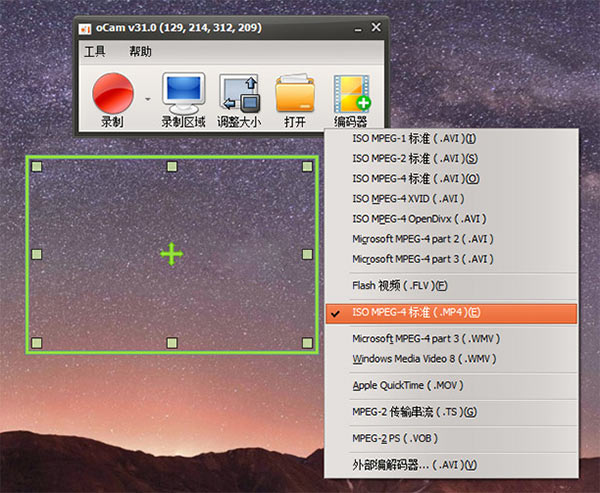Choose MPEG-2 PS (.VOB) format
The height and width of the screenshot is (493, 600).
click(452, 439)
